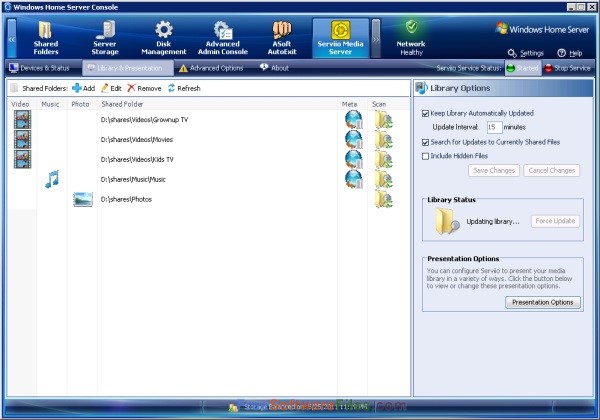Open Settings in the top right
The height and width of the screenshot is (420, 600).
526,53
